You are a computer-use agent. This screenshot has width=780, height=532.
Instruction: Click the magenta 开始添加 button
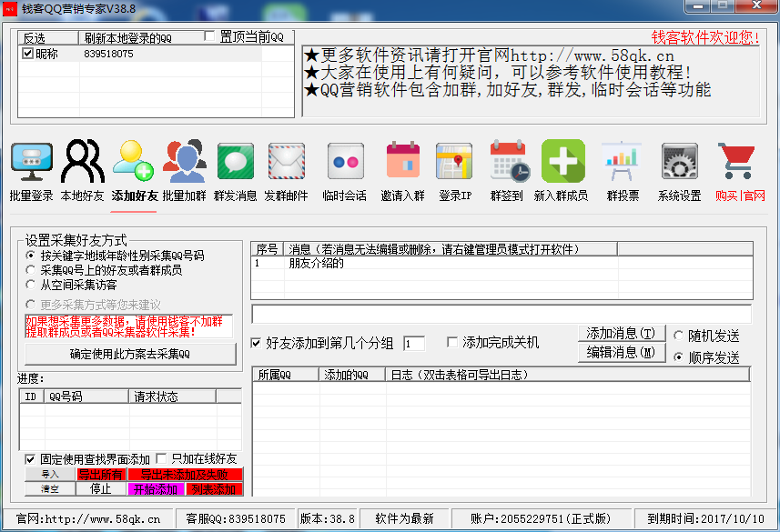click(x=156, y=489)
